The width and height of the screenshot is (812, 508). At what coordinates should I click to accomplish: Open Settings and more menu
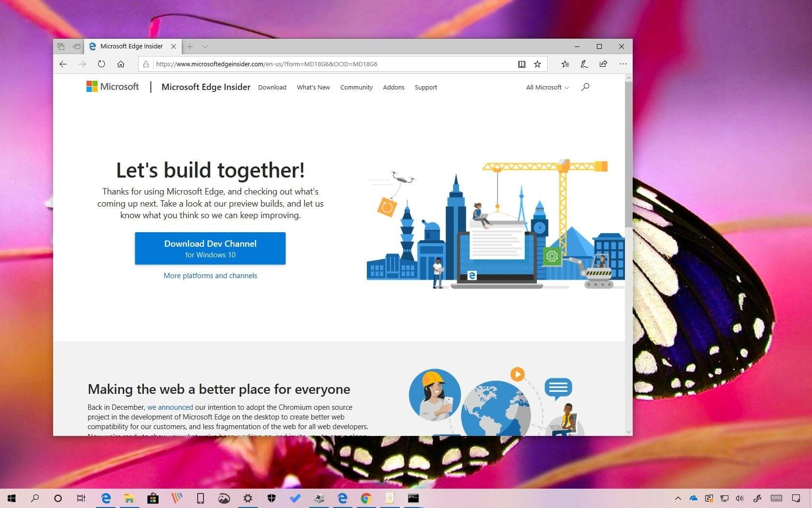pos(623,64)
